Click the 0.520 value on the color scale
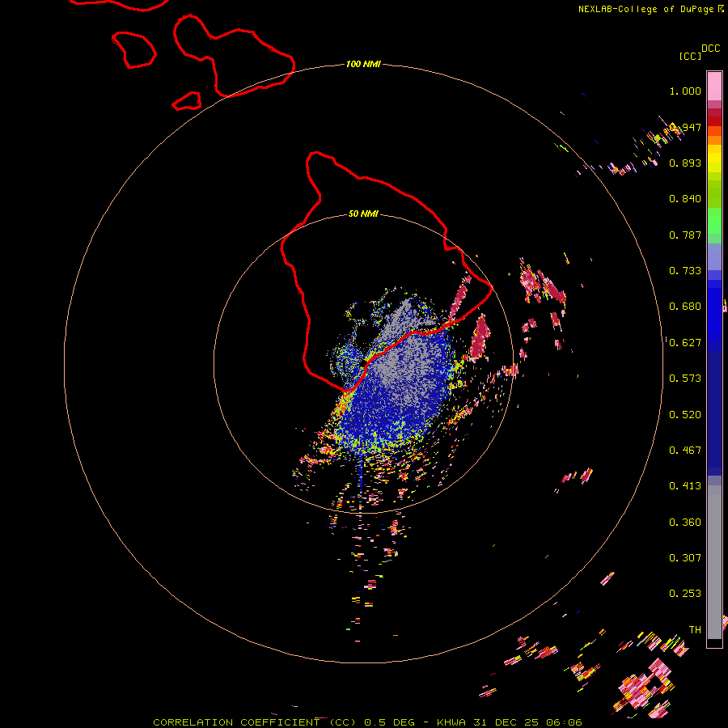The width and height of the screenshot is (728, 728). pyautogui.click(x=685, y=415)
